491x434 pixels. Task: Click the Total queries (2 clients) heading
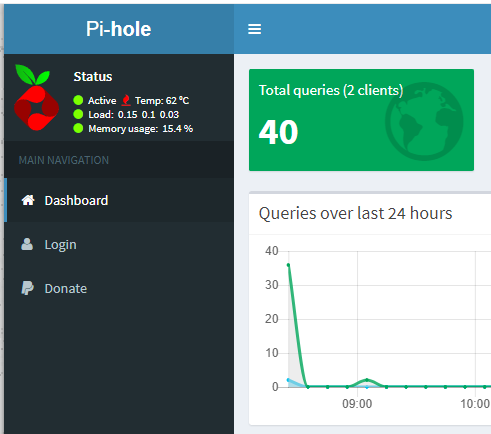coord(331,90)
